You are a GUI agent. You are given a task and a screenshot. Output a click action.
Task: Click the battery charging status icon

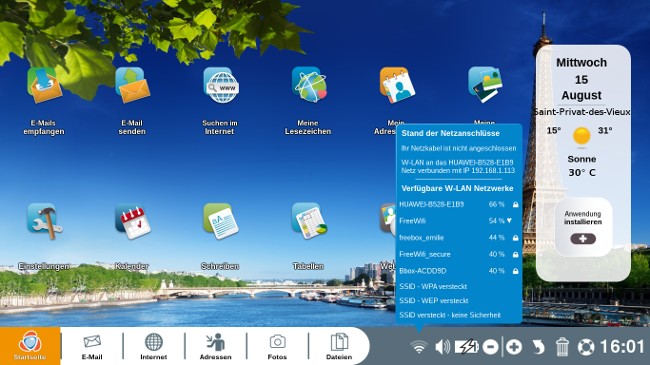[467, 347]
